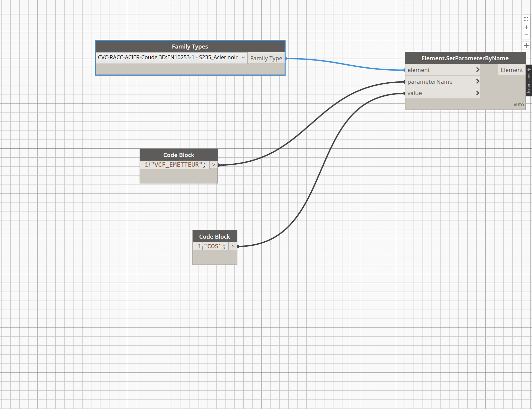Select the VCF_EMETTEUR Code Block title bar
532x409 pixels.
[x=178, y=155]
